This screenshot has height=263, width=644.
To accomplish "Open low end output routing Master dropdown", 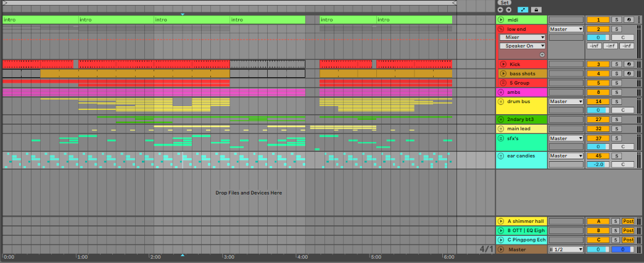I will (x=566, y=29).
